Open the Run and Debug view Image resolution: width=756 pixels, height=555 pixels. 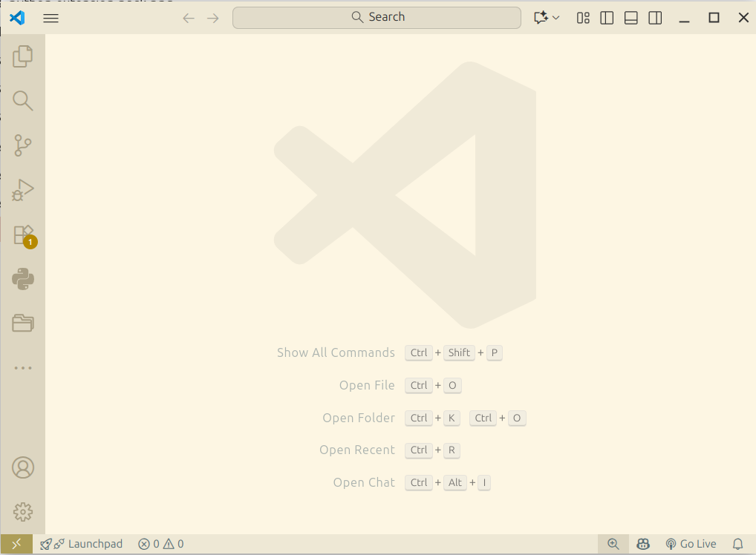pos(23,190)
